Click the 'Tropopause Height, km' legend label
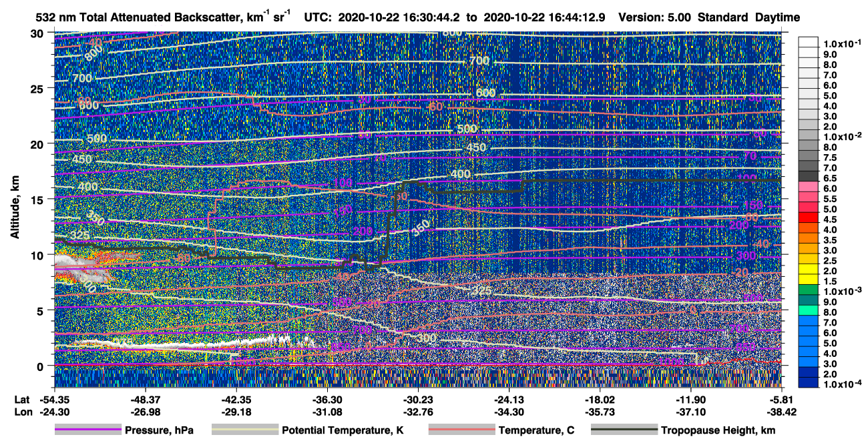 (718, 431)
